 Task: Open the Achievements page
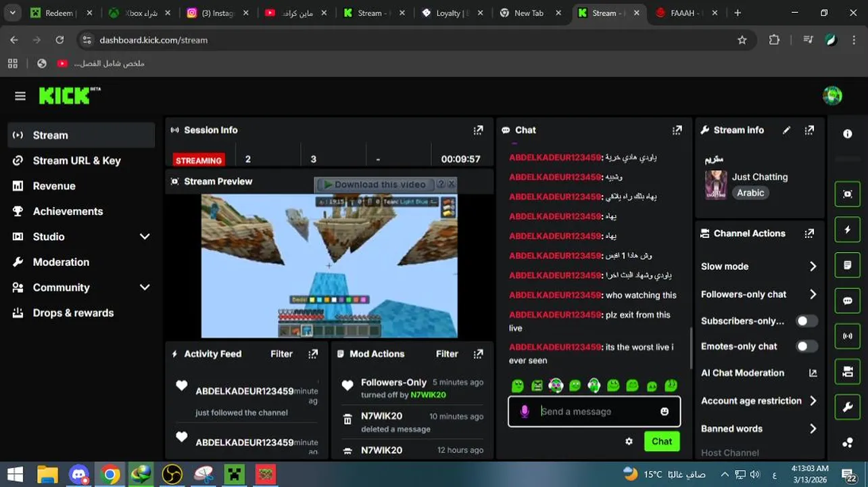point(81,211)
